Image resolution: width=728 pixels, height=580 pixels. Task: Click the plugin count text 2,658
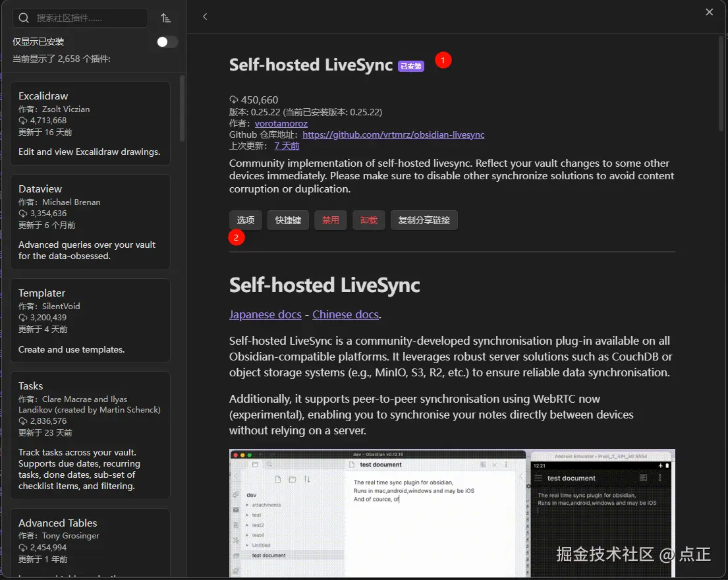(69, 59)
